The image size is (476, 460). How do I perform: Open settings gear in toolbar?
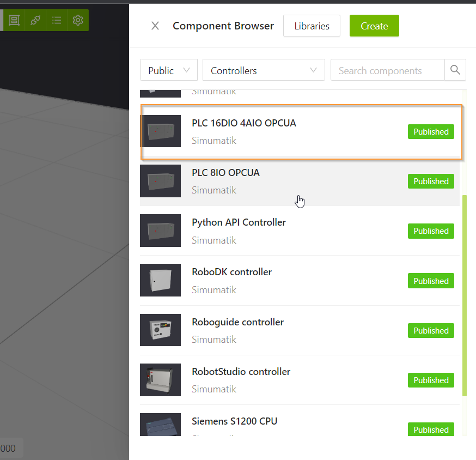(x=78, y=20)
